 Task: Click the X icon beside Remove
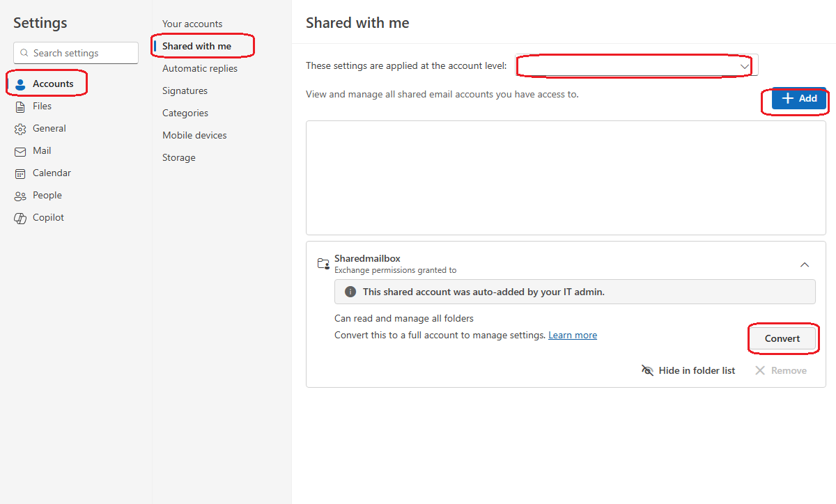(760, 370)
